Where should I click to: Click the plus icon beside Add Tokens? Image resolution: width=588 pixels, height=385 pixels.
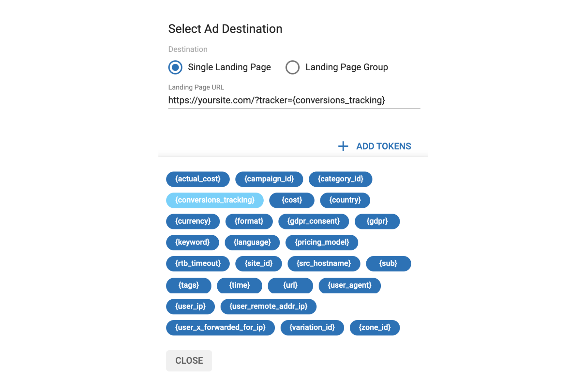pyautogui.click(x=343, y=146)
